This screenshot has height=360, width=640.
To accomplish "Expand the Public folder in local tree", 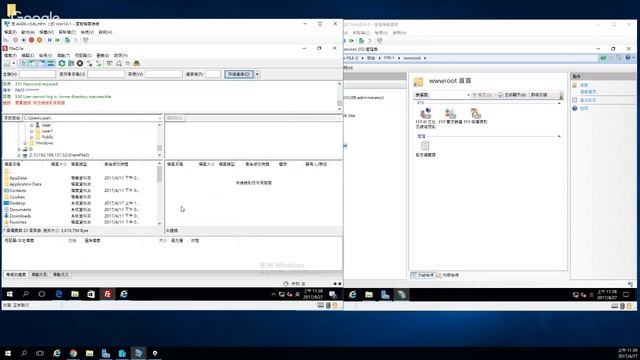I will (31, 138).
